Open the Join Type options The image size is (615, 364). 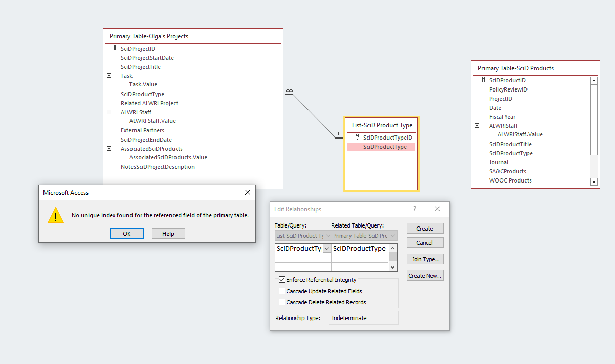click(425, 259)
